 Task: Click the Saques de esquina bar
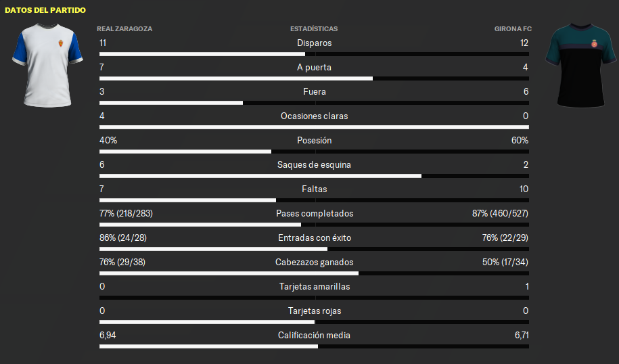[314, 176]
